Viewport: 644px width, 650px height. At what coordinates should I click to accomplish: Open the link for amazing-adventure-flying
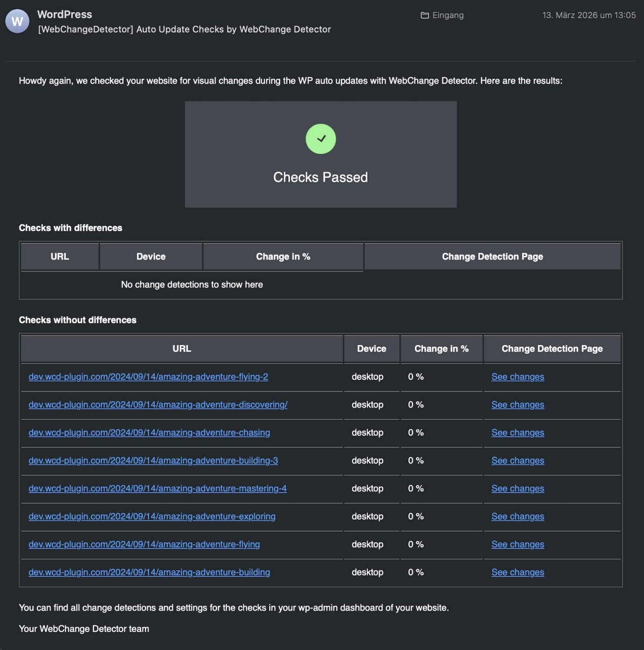[144, 544]
